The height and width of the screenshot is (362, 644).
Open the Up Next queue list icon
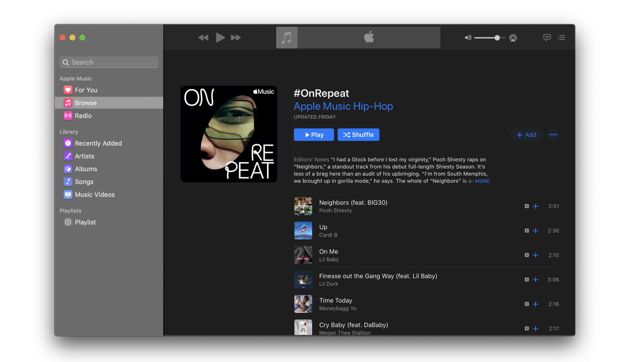[561, 38]
